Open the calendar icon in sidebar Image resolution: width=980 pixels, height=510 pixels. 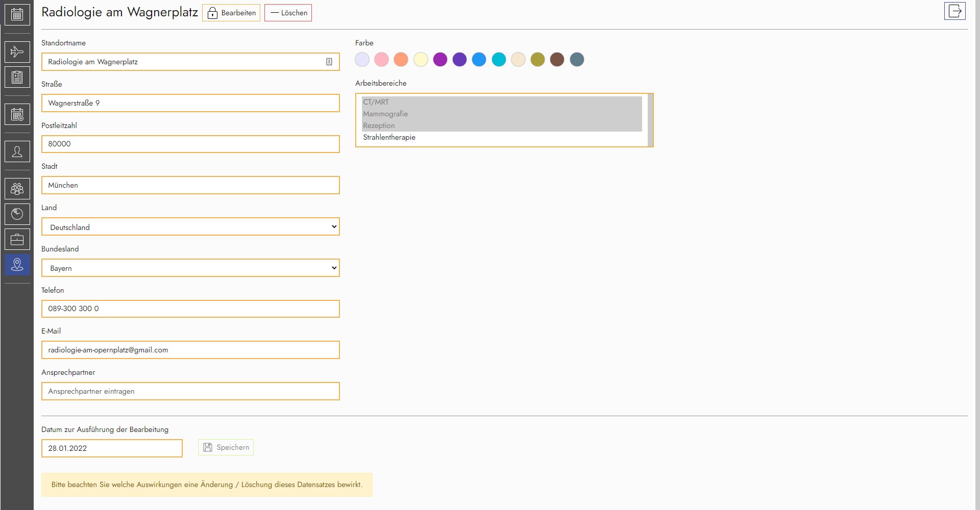pyautogui.click(x=17, y=14)
